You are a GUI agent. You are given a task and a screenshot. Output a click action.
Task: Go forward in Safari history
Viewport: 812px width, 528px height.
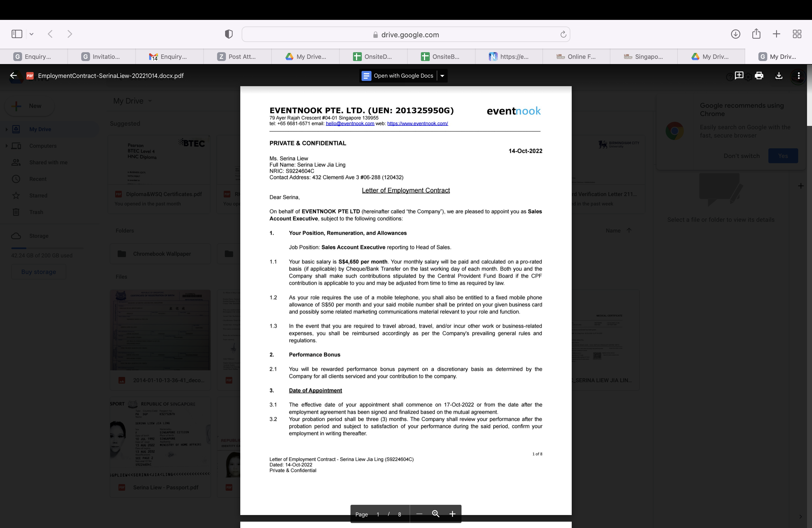click(x=70, y=34)
